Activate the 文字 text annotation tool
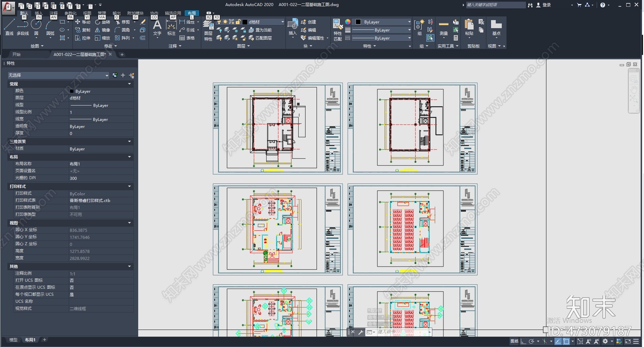644x347 pixels. (157, 27)
